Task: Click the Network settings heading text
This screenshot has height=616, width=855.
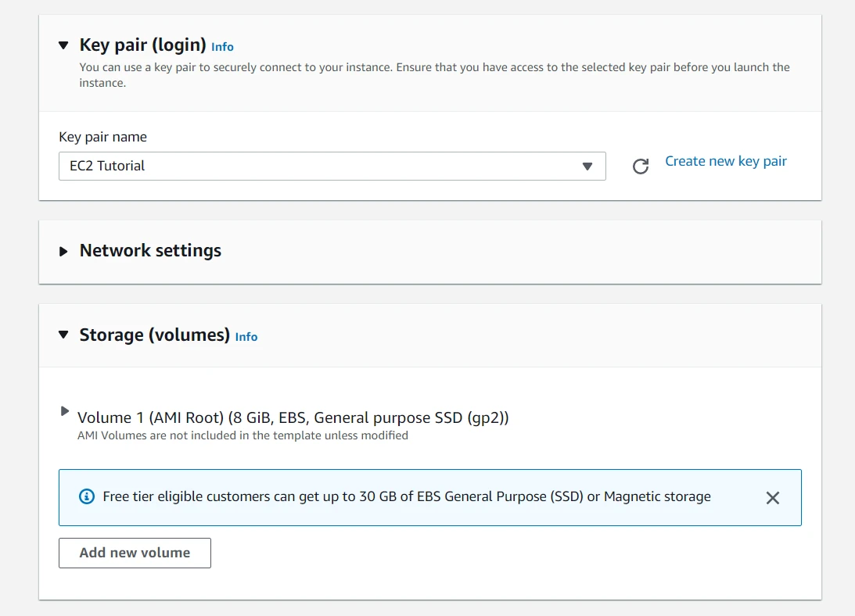Action: click(149, 251)
